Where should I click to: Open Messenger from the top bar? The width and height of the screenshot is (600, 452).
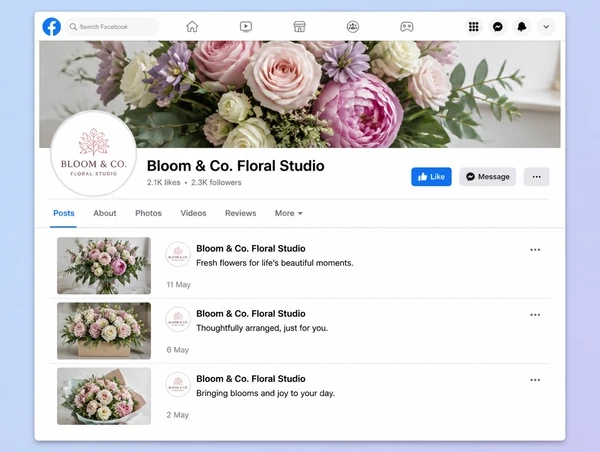point(498,27)
